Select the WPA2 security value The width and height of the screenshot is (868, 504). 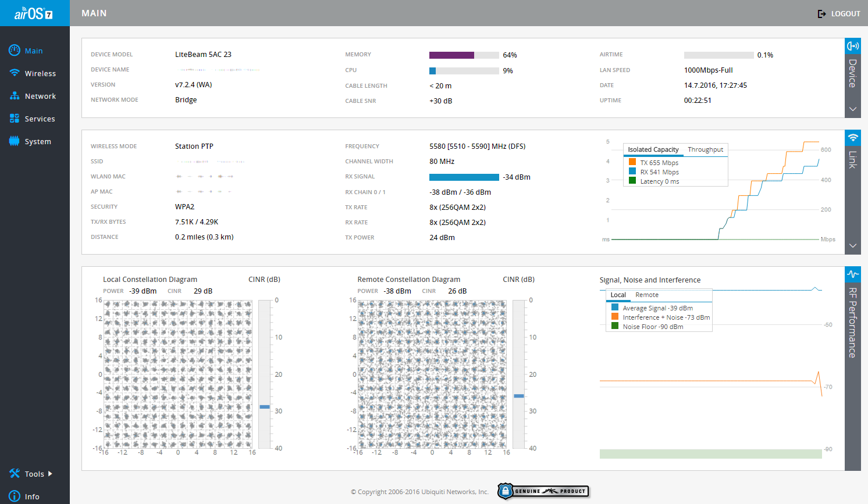point(184,207)
